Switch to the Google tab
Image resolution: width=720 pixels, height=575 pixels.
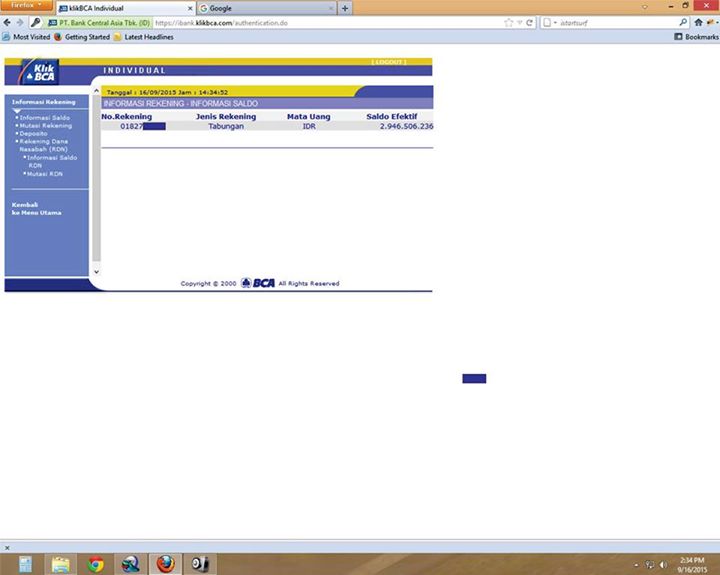pyautogui.click(x=267, y=8)
